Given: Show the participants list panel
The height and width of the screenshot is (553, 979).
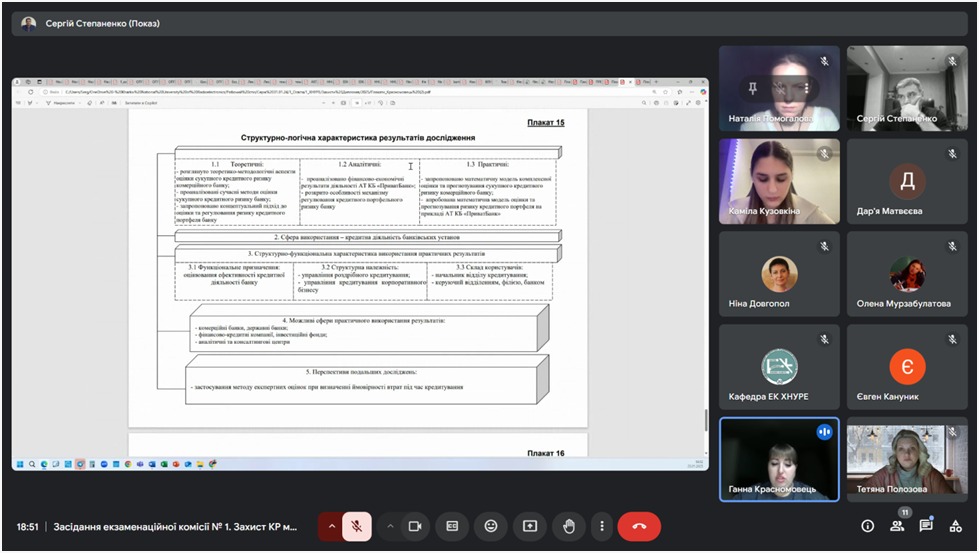Looking at the screenshot, I should (897, 526).
